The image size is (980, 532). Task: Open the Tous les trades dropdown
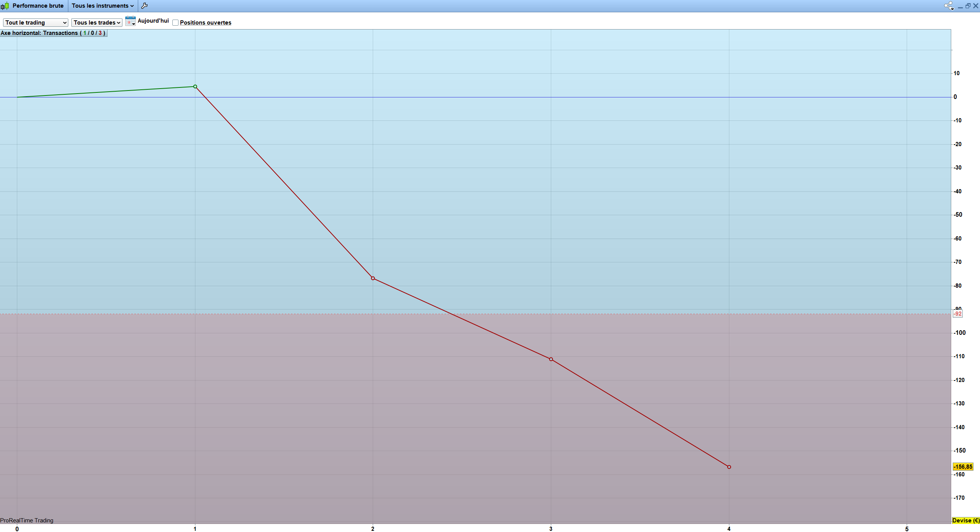(97, 23)
